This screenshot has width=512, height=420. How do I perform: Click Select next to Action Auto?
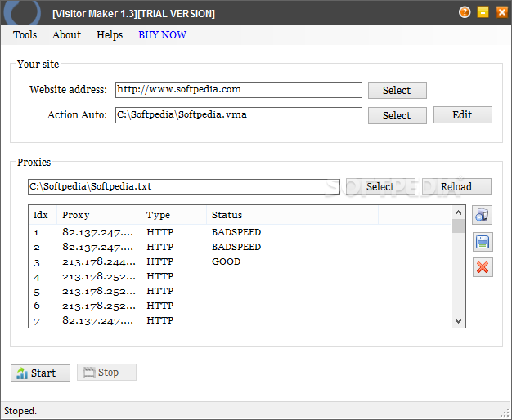coord(397,115)
